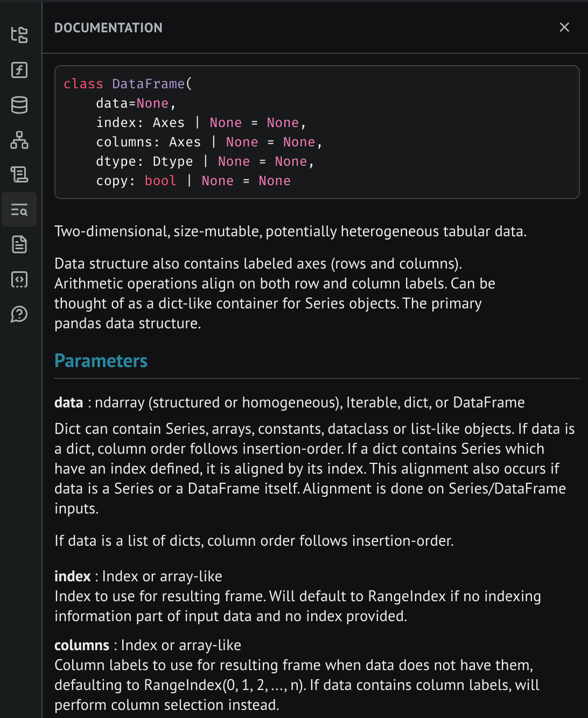This screenshot has width=588, height=718.
Task: Open the code snippets icon
Action: click(x=19, y=279)
